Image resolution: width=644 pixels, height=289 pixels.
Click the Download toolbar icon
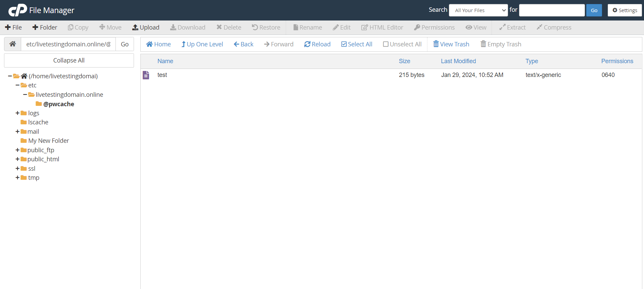click(x=173, y=27)
